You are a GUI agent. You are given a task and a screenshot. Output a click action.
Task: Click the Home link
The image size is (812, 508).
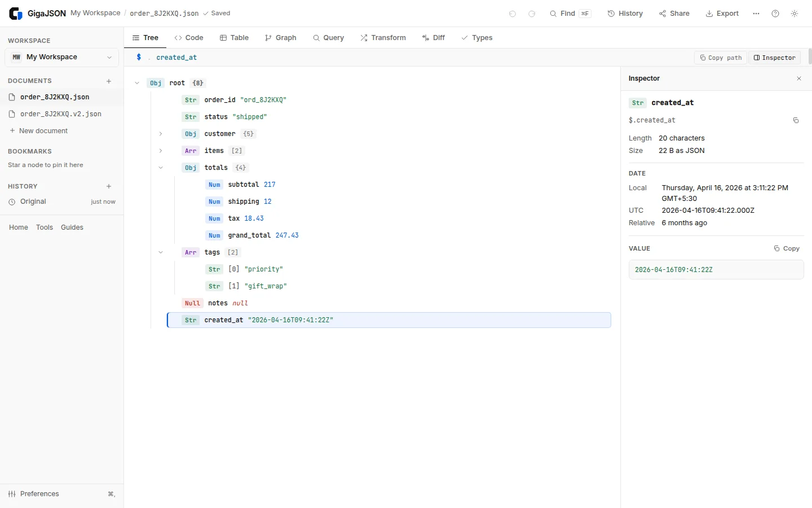pos(19,227)
